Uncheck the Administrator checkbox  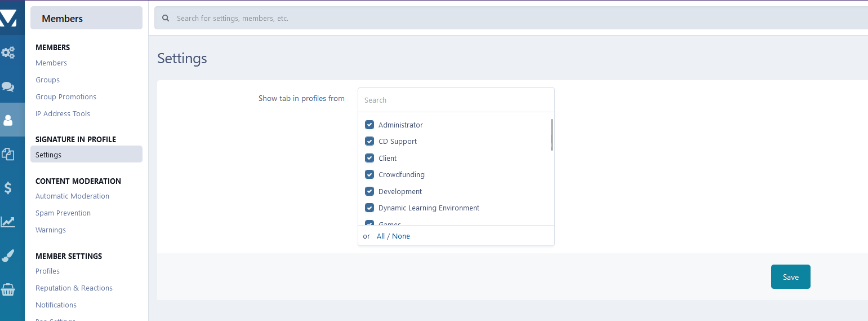click(370, 125)
